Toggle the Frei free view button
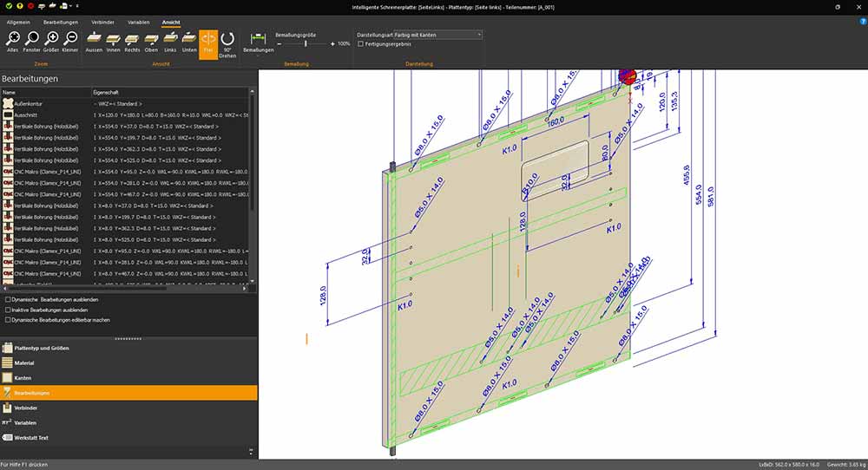 tap(208, 43)
